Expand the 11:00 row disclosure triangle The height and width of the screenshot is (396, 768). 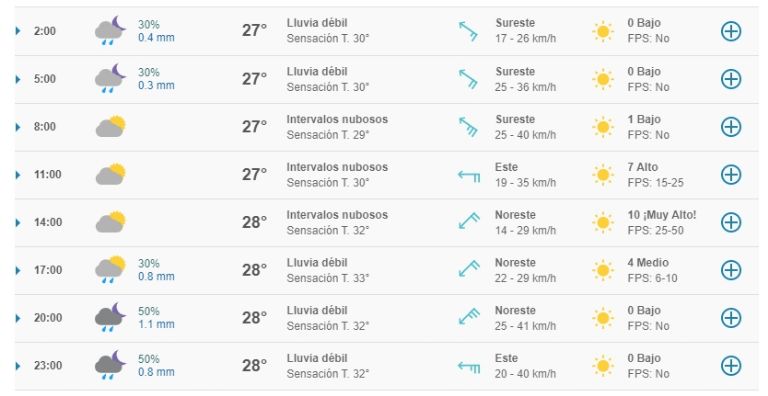[x=18, y=174]
